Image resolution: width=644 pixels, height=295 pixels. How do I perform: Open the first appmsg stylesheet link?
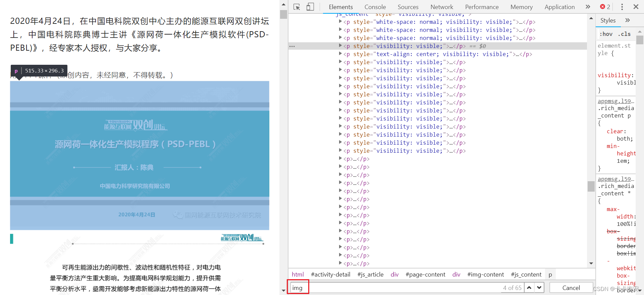tap(616, 101)
